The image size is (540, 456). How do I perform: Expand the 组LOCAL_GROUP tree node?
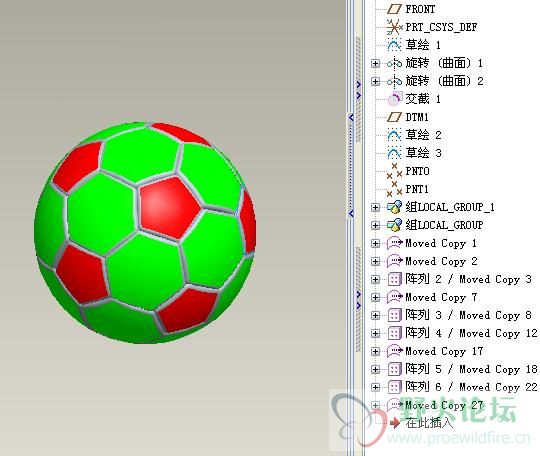pos(375,225)
